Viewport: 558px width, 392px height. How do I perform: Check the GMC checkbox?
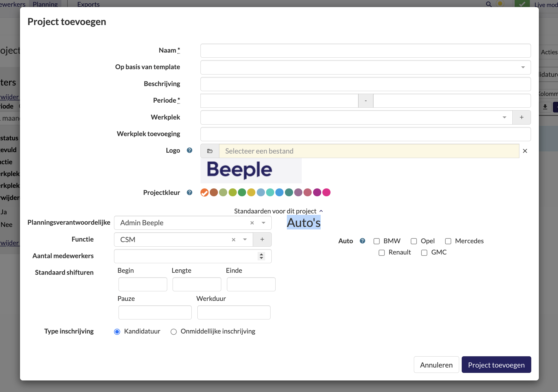coord(424,253)
